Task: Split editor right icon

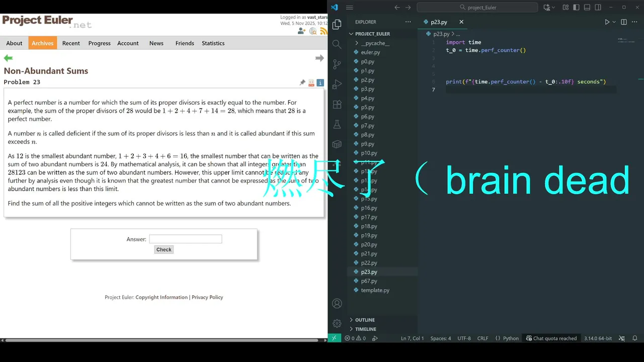Action: [624, 22]
